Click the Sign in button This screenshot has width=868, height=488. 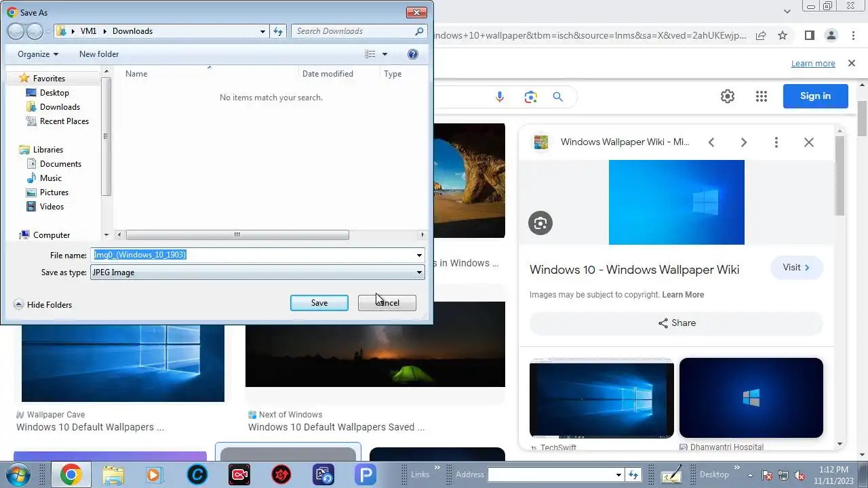(816, 96)
